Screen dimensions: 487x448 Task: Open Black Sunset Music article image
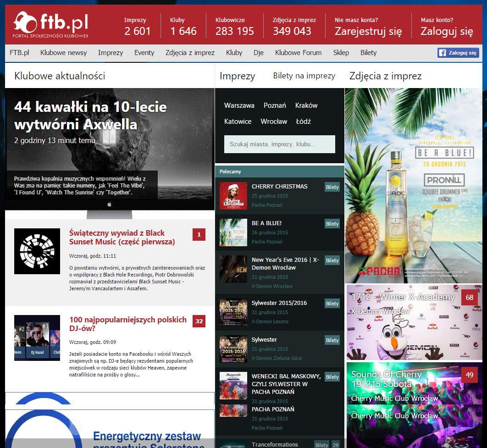[x=37, y=251]
